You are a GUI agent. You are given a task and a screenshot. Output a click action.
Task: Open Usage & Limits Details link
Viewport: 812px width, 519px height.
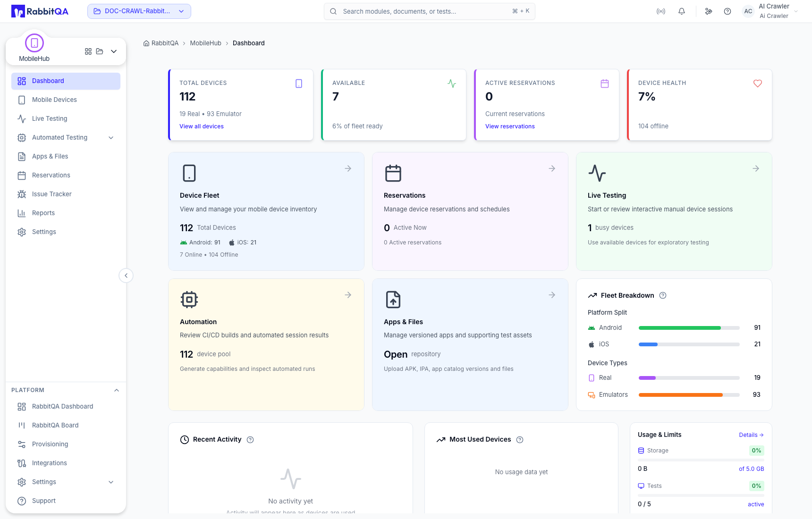coord(751,435)
